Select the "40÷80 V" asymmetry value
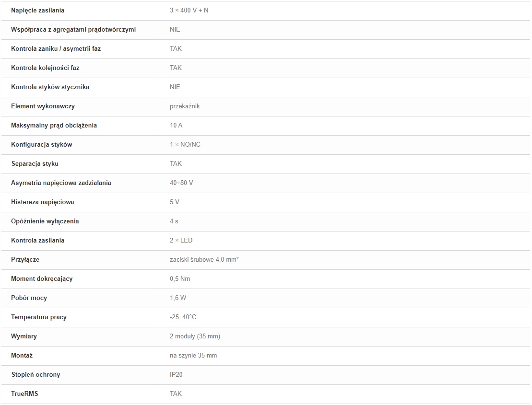Screen dimensions: 532x405 click(x=181, y=183)
